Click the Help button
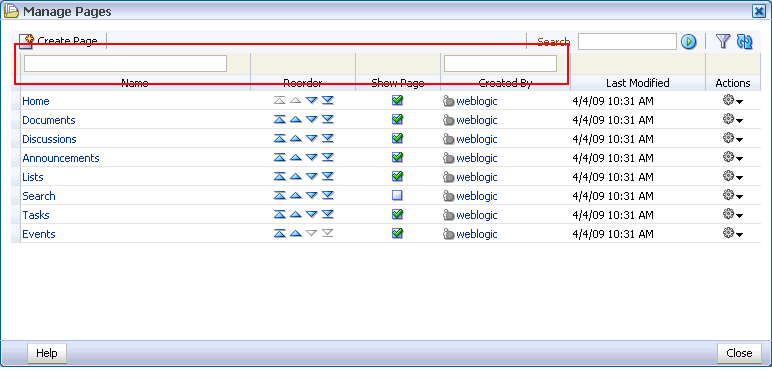 click(47, 353)
